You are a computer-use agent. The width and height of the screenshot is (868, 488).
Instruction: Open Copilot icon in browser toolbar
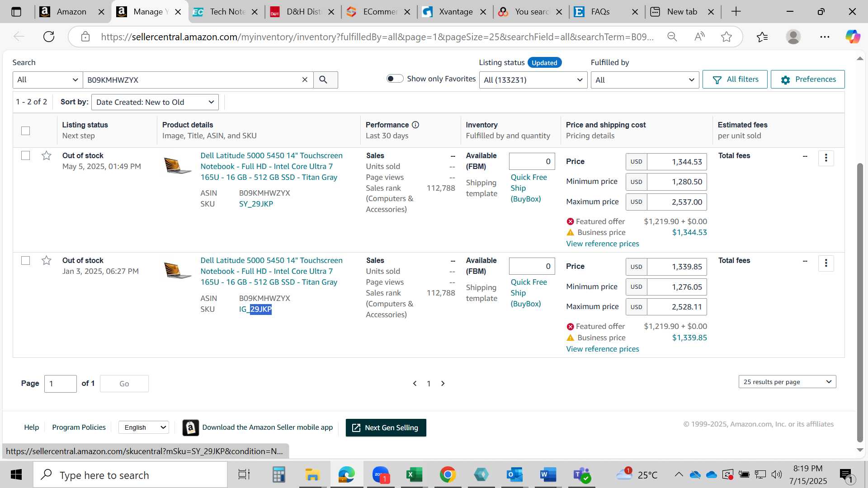(x=853, y=37)
